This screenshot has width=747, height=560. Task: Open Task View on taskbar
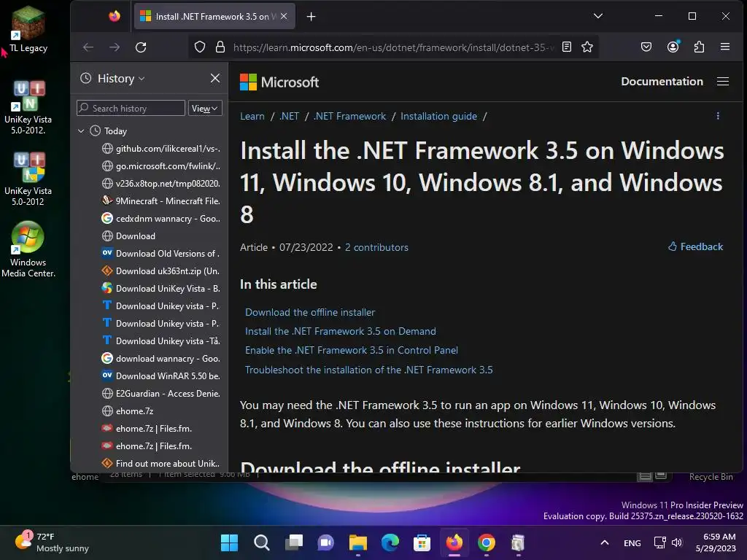[x=293, y=542]
